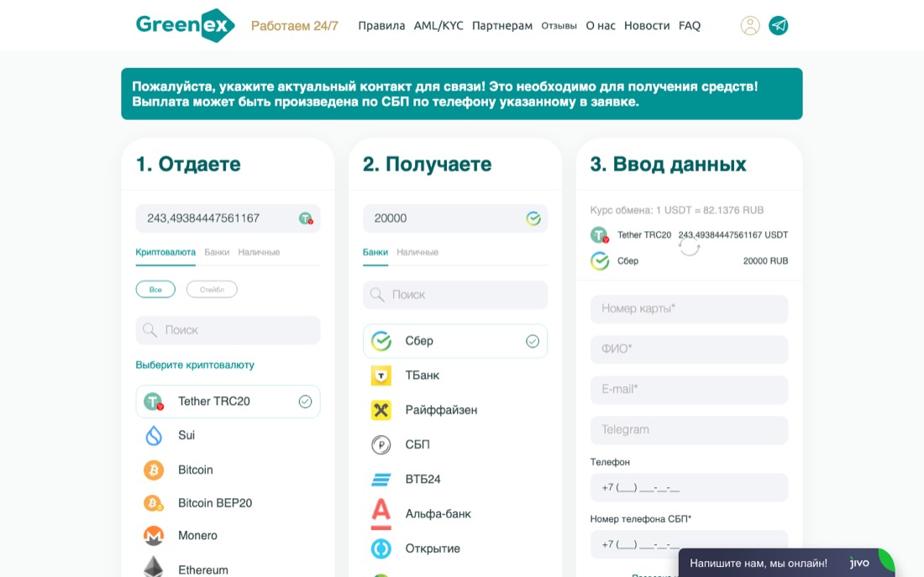924x577 pixels.
Task: Click the СБП ruble circle icon
Action: [381, 444]
